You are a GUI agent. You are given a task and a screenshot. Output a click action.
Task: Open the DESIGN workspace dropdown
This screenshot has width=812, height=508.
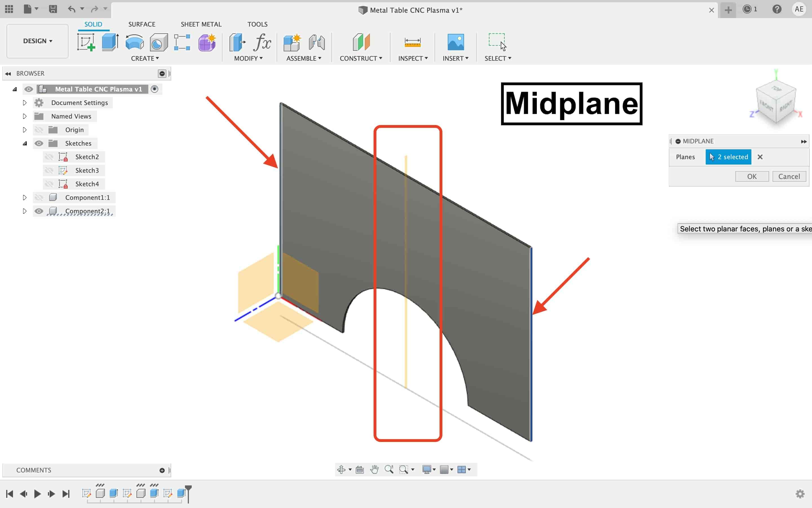37,41
